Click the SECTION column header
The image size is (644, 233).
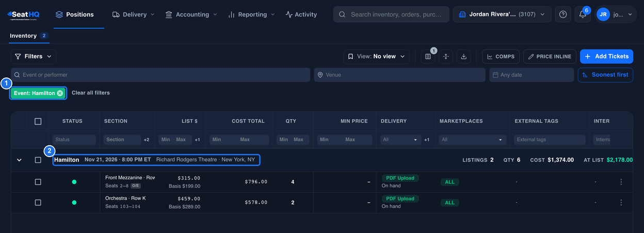(x=116, y=121)
